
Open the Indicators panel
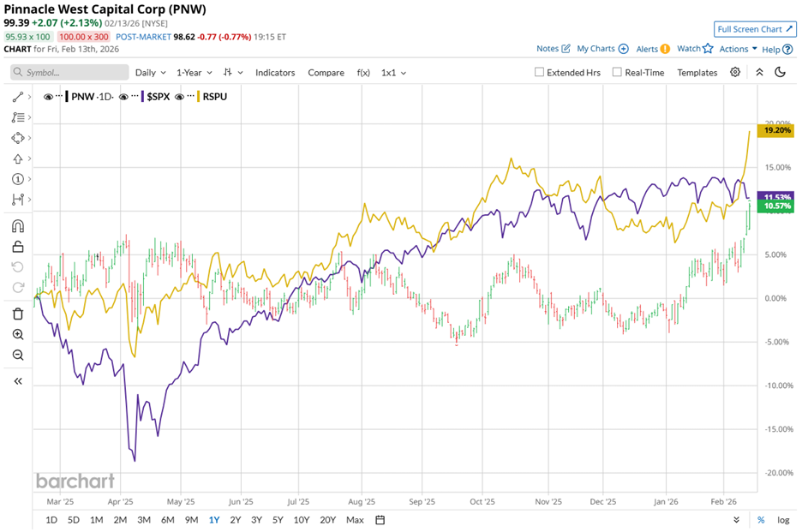[275, 73]
